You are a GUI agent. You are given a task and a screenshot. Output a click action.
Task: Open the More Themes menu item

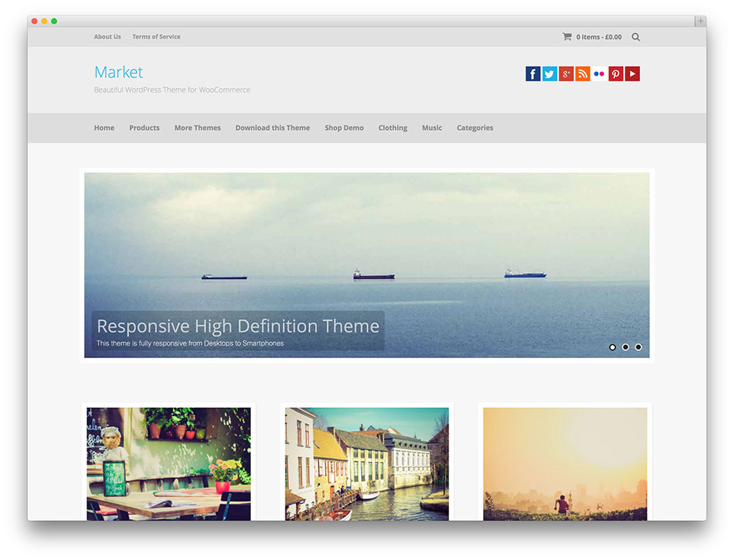[x=197, y=128]
